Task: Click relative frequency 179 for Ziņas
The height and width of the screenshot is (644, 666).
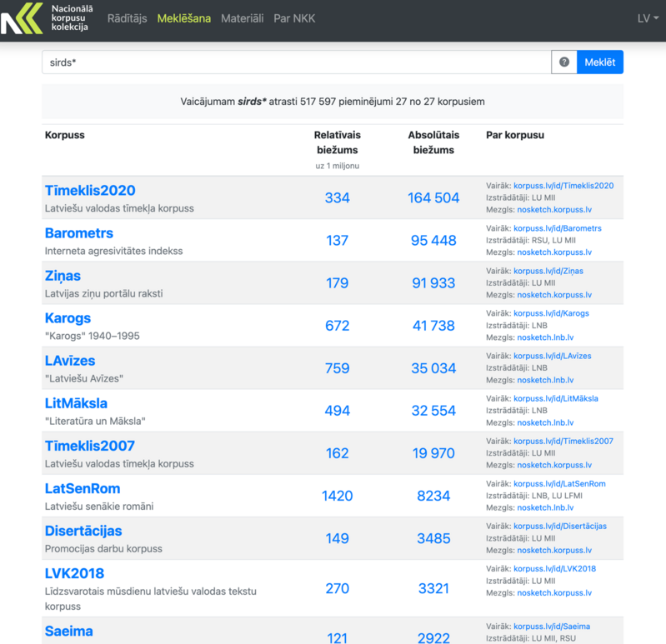Action: coord(338,282)
